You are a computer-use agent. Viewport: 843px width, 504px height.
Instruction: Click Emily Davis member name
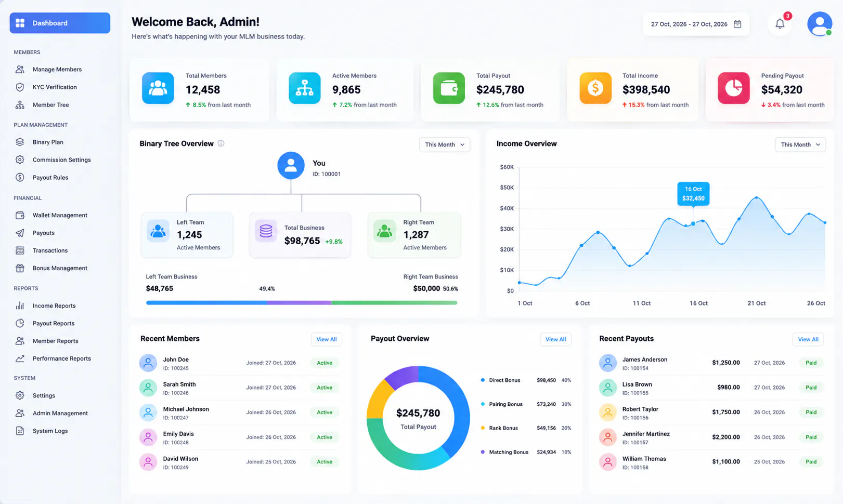pos(178,434)
